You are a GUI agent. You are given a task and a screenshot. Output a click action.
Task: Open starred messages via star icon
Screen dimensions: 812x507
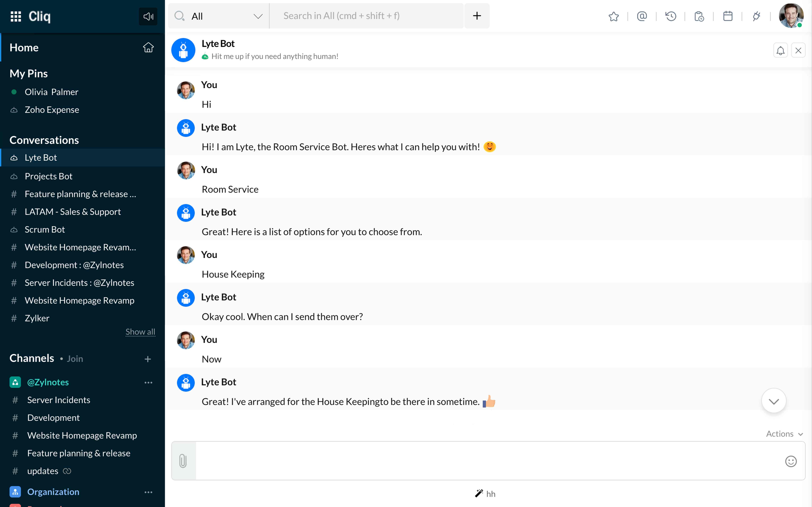[613, 16]
